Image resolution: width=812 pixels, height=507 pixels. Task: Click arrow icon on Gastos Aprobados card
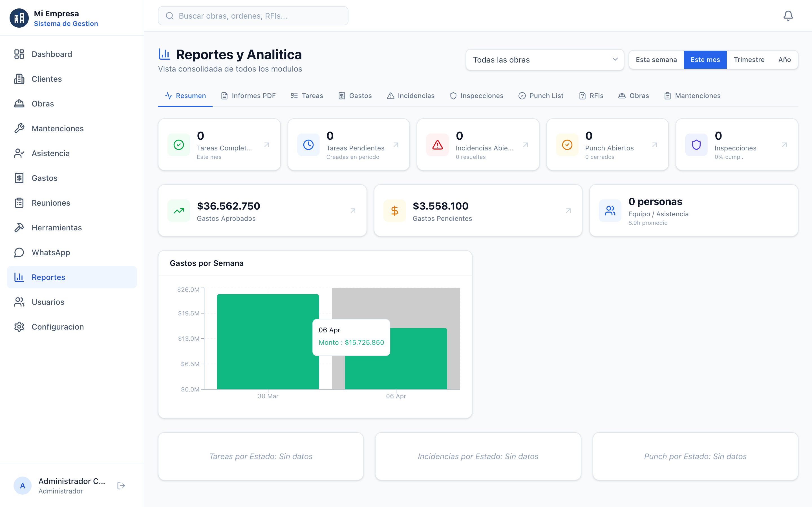(x=353, y=211)
